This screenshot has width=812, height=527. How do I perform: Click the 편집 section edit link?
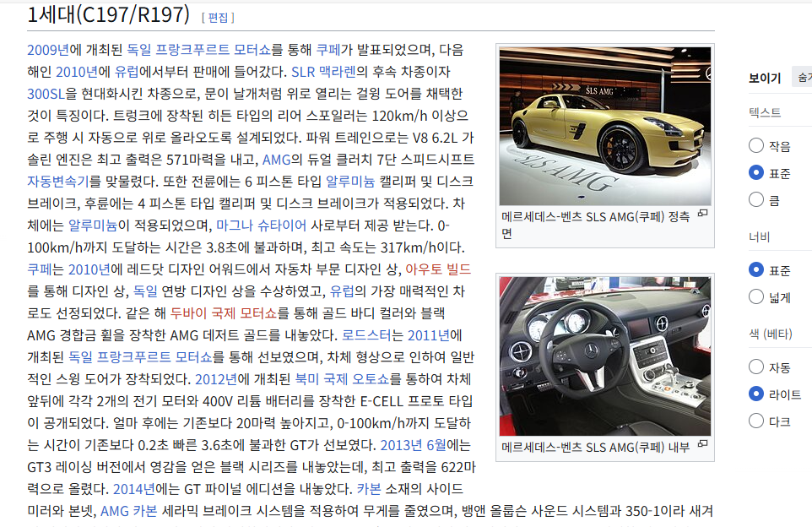coord(218,18)
